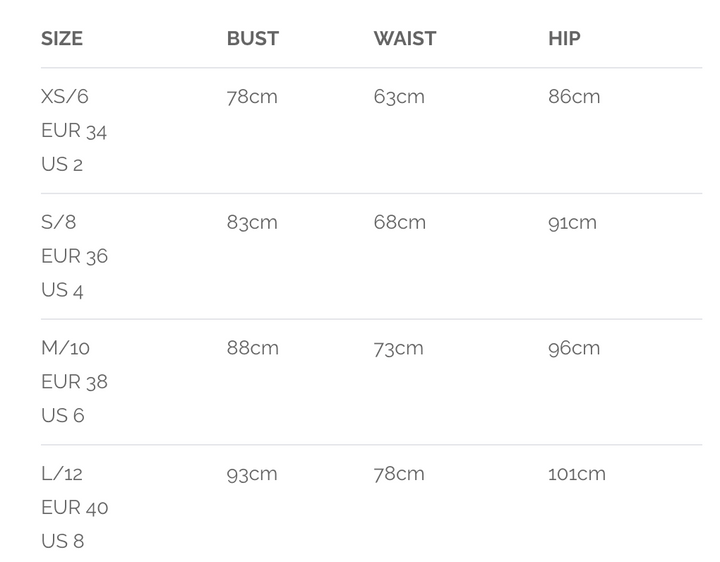Select the 86cm hip measurement
Viewport: 720px width, 562px height.
tap(574, 97)
